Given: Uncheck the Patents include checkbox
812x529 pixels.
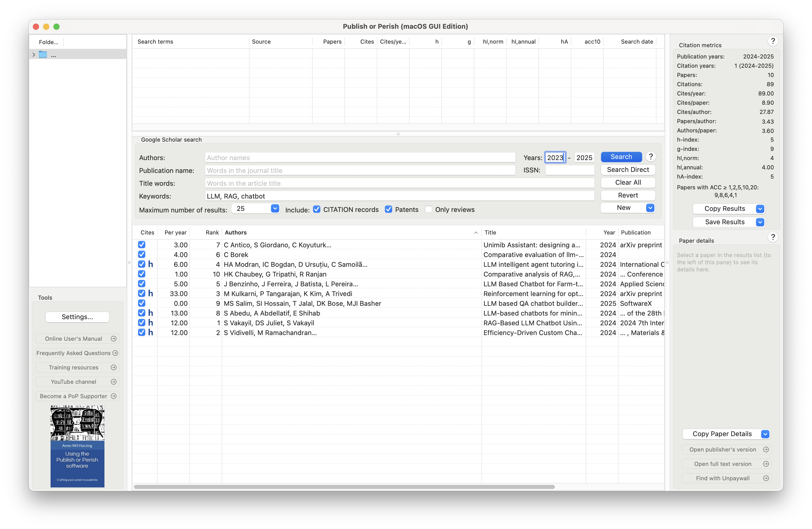Looking at the screenshot, I should point(388,209).
